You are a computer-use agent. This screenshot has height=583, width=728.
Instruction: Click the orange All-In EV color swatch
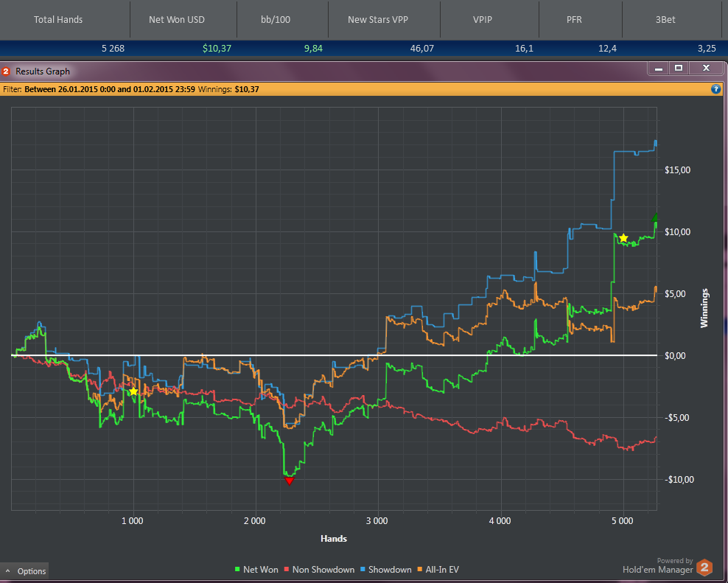tap(420, 570)
